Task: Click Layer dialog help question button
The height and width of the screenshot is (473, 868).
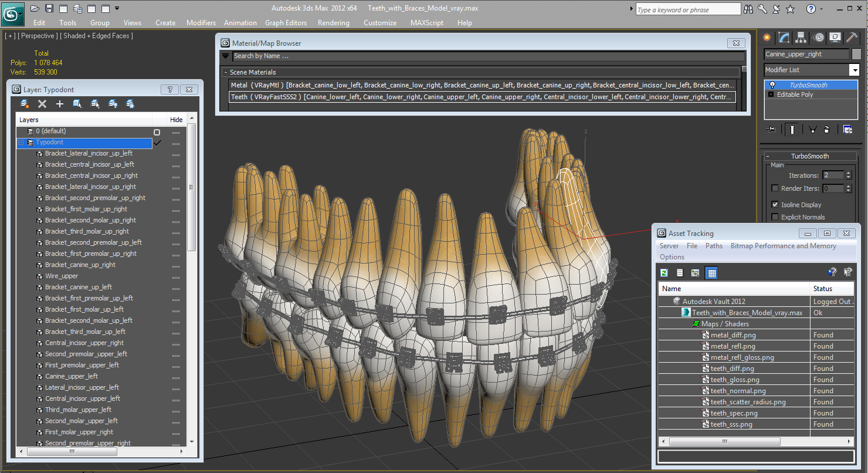Action: (169, 90)
